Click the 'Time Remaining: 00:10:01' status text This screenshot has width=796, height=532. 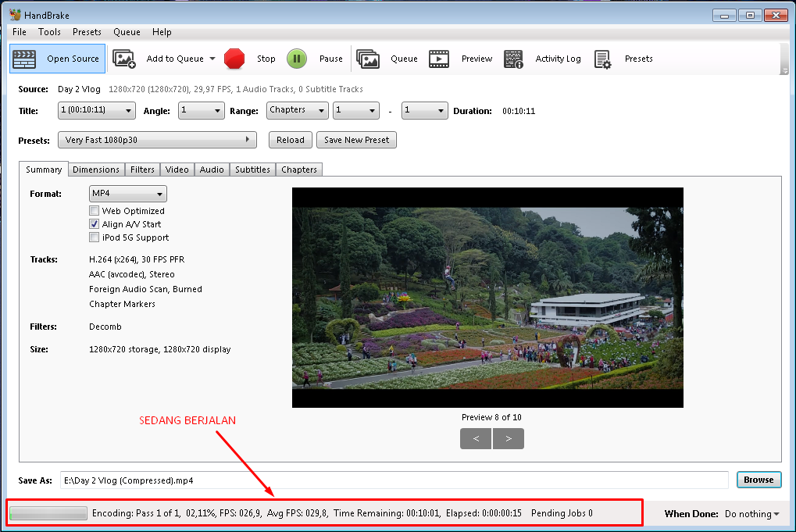tap(387, 513)
